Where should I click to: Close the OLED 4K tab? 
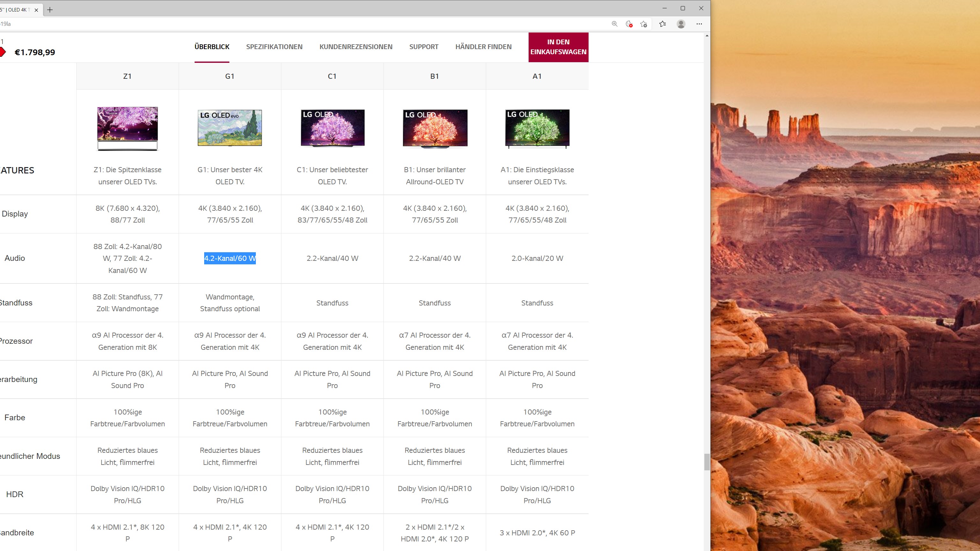(36, 10)
